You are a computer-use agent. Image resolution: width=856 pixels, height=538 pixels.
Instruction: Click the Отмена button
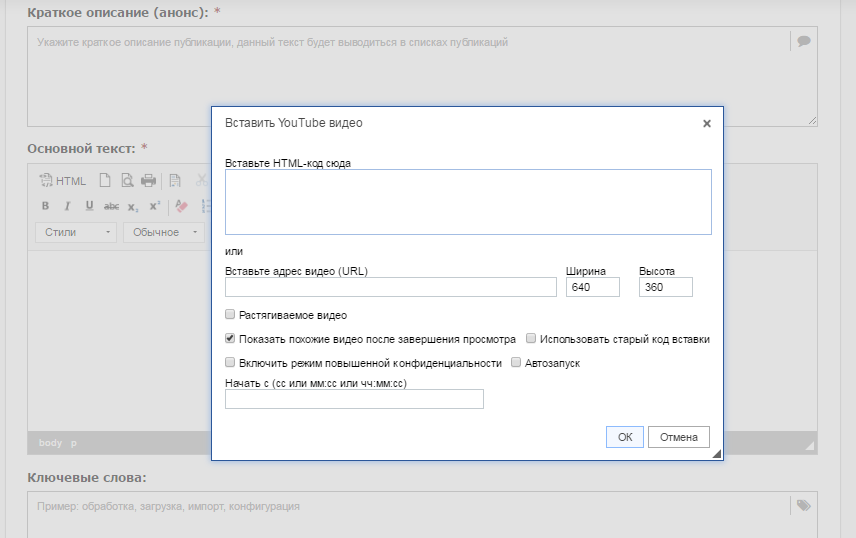pos(679,437)
